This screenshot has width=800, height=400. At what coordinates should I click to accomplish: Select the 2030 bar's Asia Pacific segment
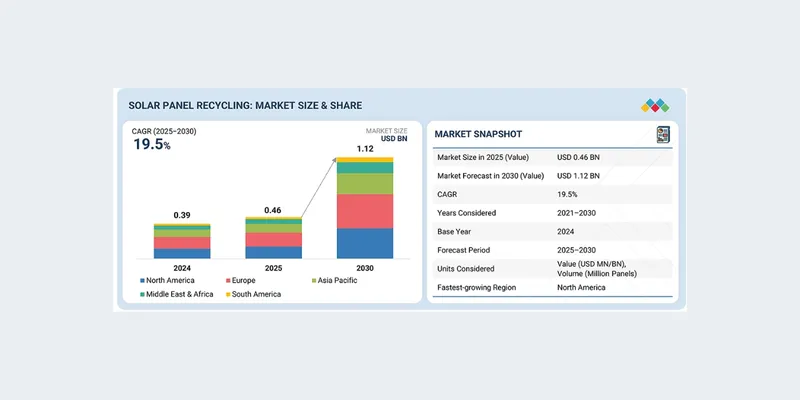click(x=365, y=184)
